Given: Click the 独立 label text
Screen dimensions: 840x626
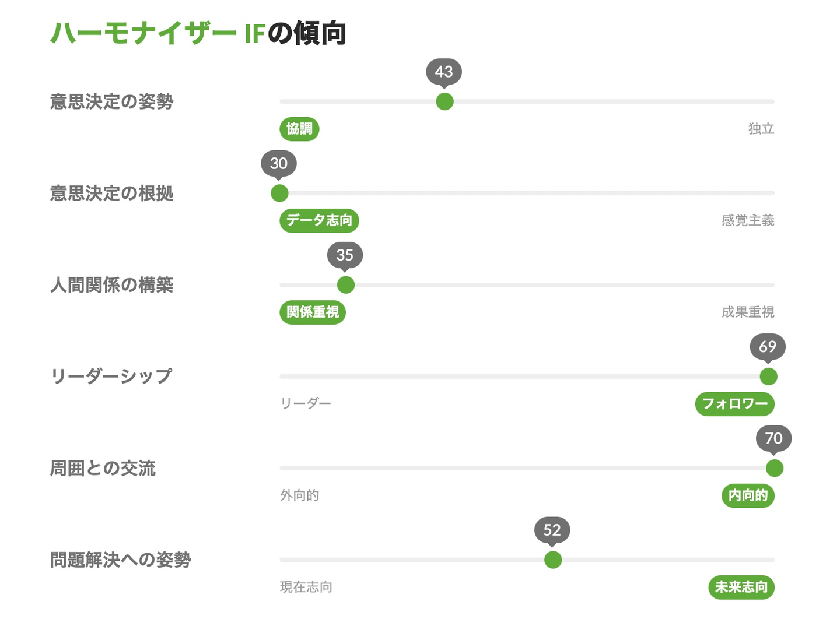Looking at the screenshot, I should (x=761, y=129).
